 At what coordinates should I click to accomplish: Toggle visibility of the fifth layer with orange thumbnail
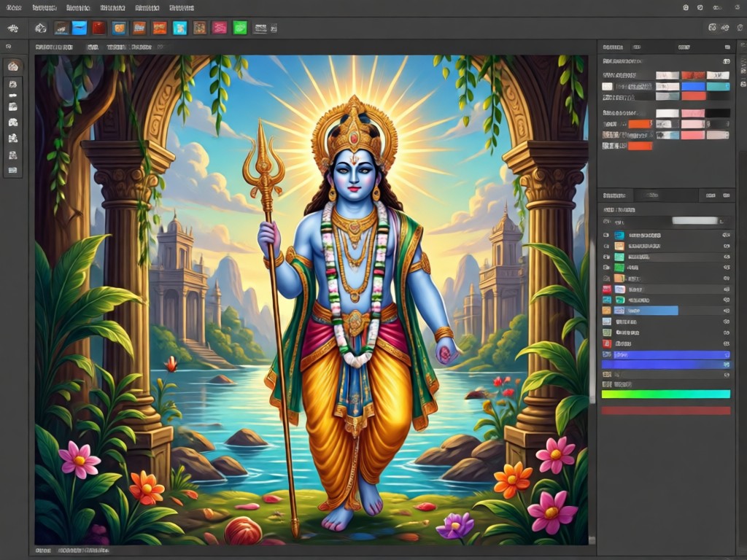click(606, 279)
